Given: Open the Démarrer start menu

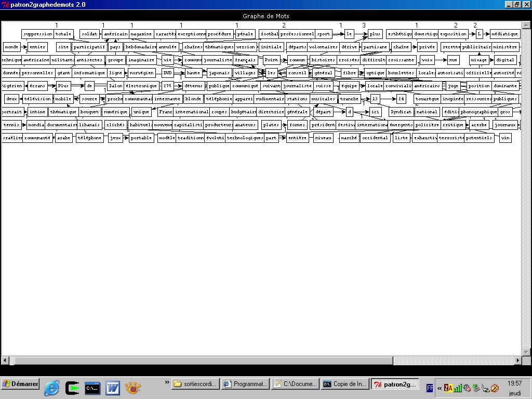Looking at the screenshot, I should point(20,384).
